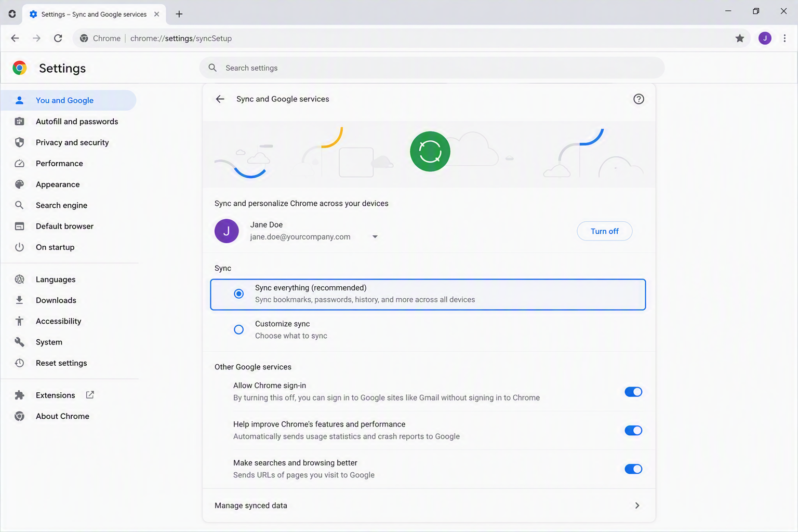
Task: Close the Settings tab
Action: (156, 14)
